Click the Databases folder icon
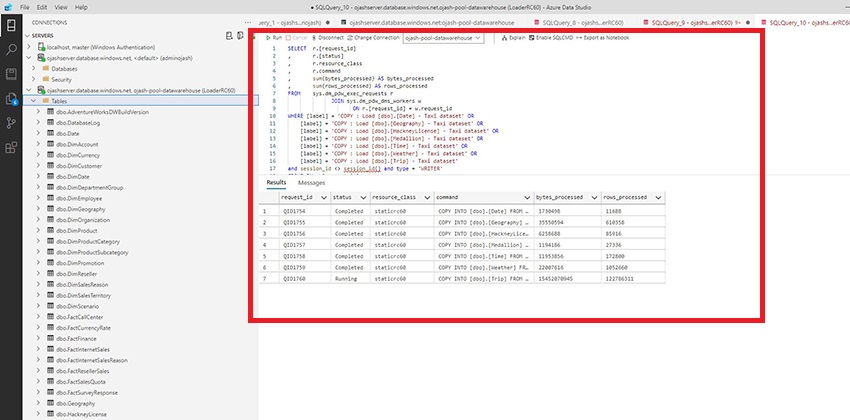Viewport: 850px width, 420px height. click(46, 69)
